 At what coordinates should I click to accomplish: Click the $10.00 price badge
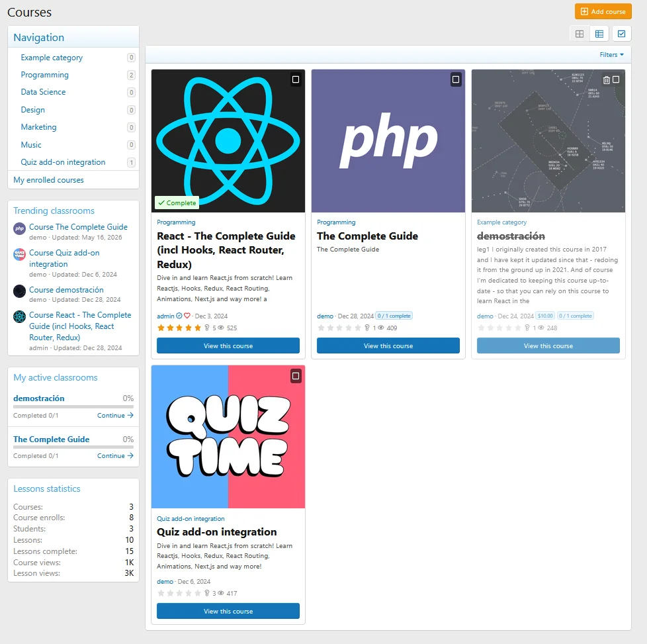point(545,316)
